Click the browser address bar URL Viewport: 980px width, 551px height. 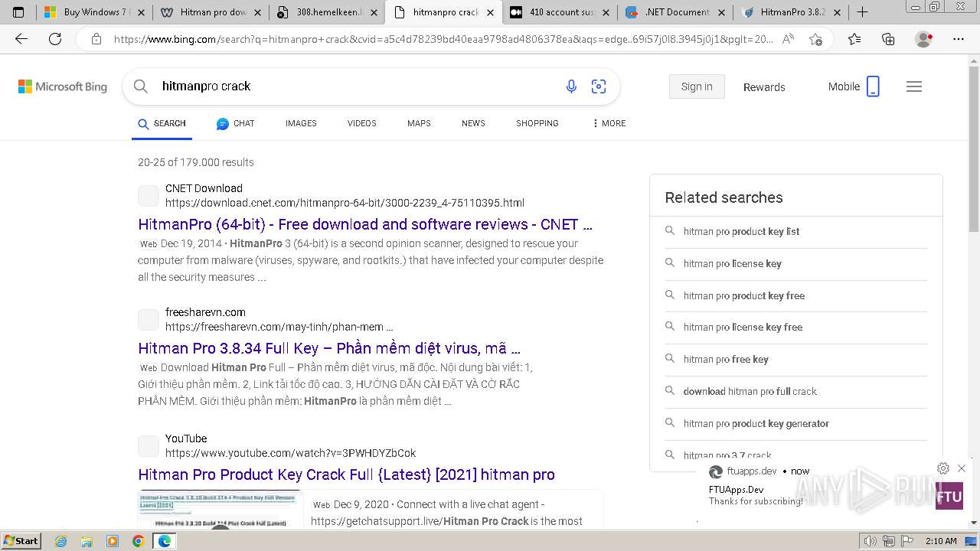[443, 39]
